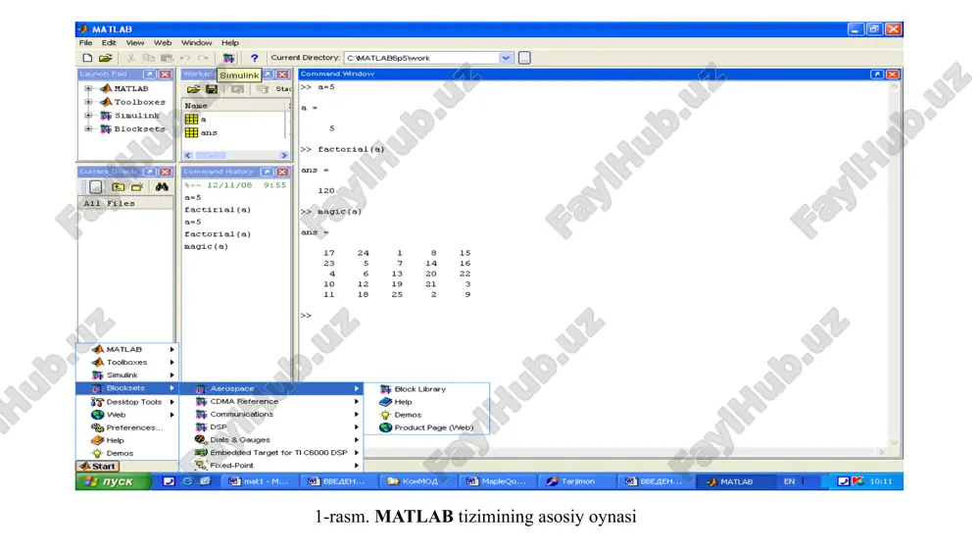Select Toolboxes item in Launch Pad tree

139,102
